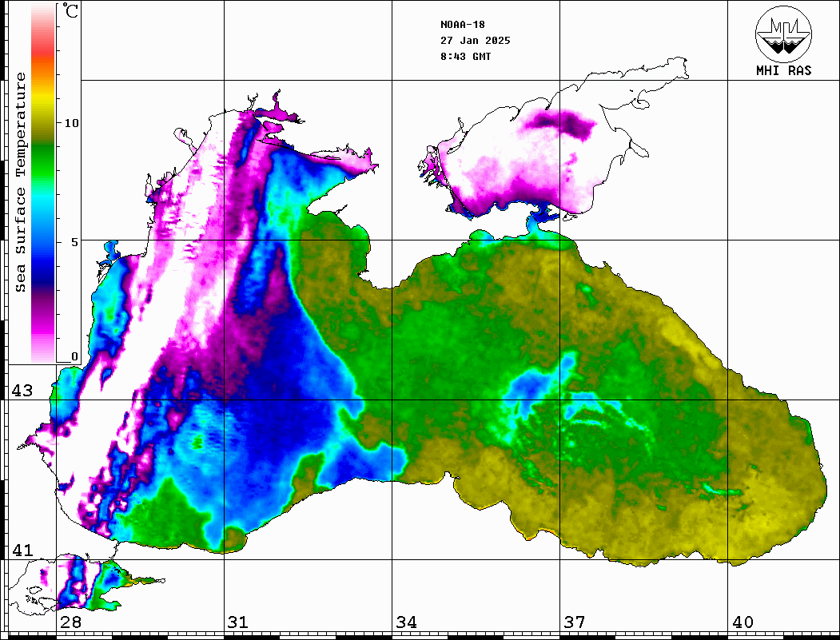Click longitude label '37'

pyautogui.click(x=575, y=622)
